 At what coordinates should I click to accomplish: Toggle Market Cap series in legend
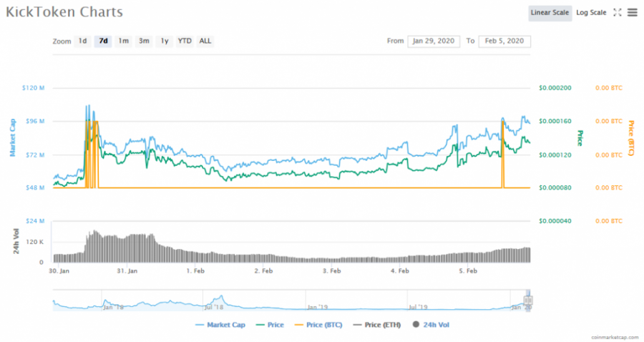pyautogui.click(x=220, y=325)
